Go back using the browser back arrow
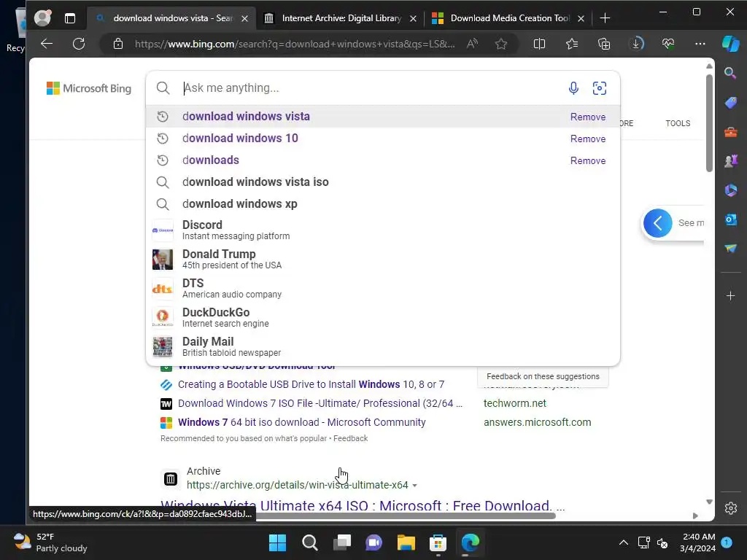This screenshot has height=560, width=747. coord(47,44)
